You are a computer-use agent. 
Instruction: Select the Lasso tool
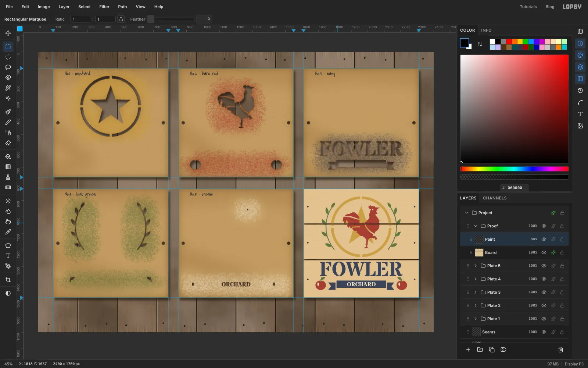click(x=8, y=67)
